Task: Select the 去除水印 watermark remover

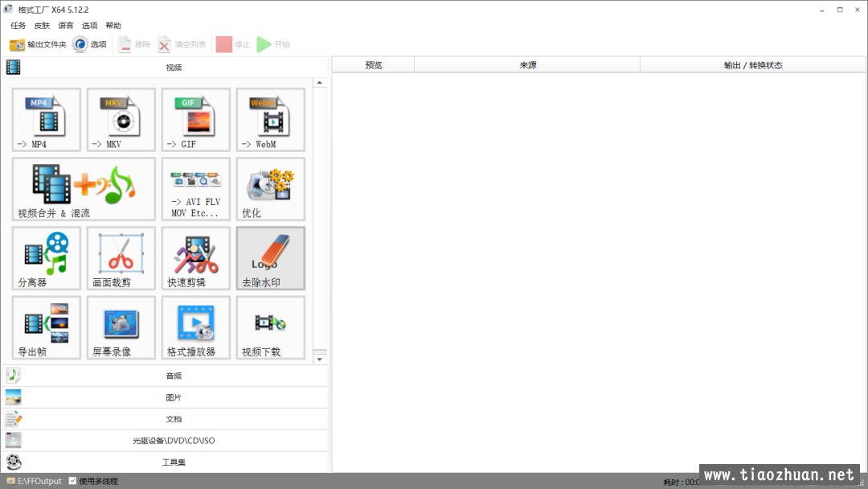Action: tap(271, 258)
